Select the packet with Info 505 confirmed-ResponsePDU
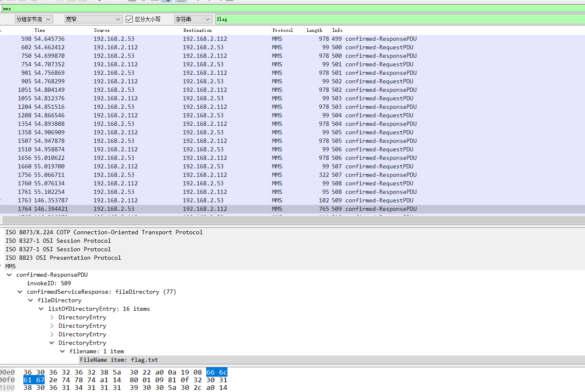This screenshot has height=392, width=585. point(292,141)
